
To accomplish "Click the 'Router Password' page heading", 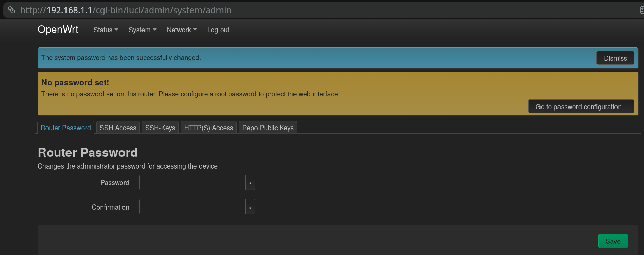I will 88,153.
